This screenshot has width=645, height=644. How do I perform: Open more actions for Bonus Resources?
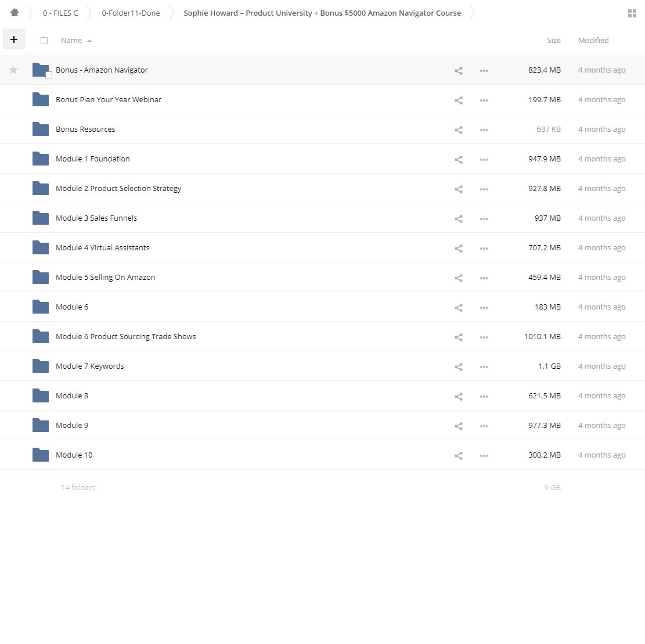[484, 130]
